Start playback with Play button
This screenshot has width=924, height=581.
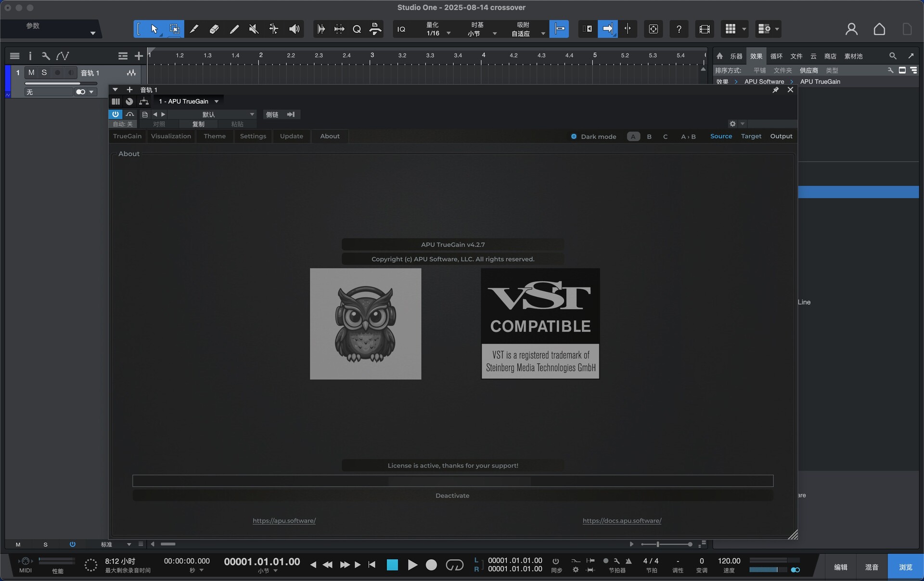pos(412,565)
